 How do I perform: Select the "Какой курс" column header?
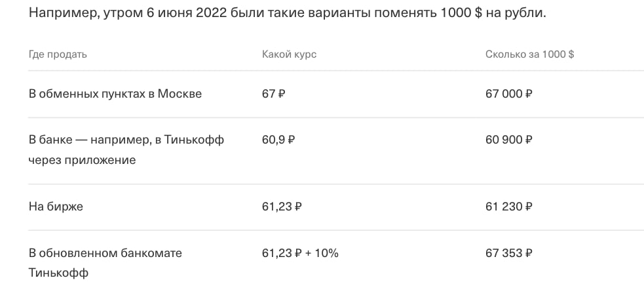pos(289,54)
